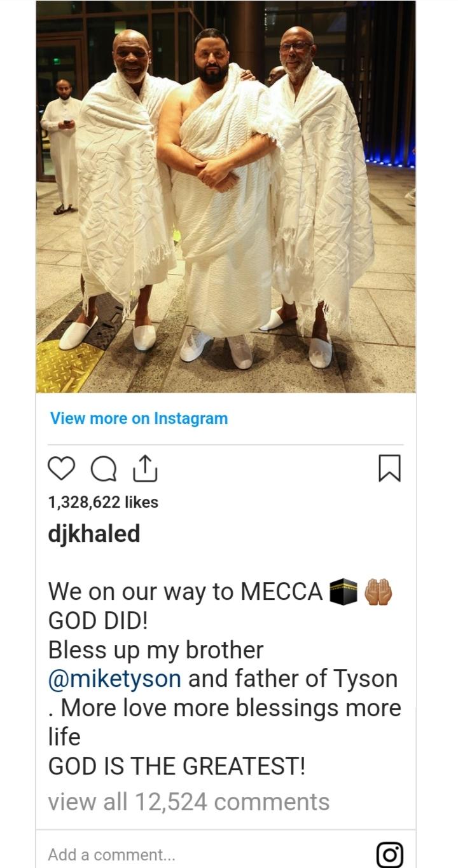This screenshot has height=868, width=458.
Task: Open comments via the speech bubble icon
Action: point(104,469)
